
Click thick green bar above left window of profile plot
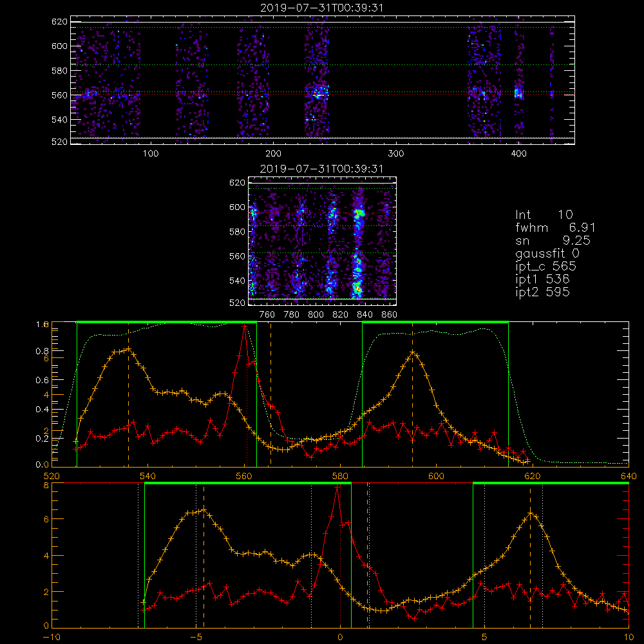coord(167,322)
